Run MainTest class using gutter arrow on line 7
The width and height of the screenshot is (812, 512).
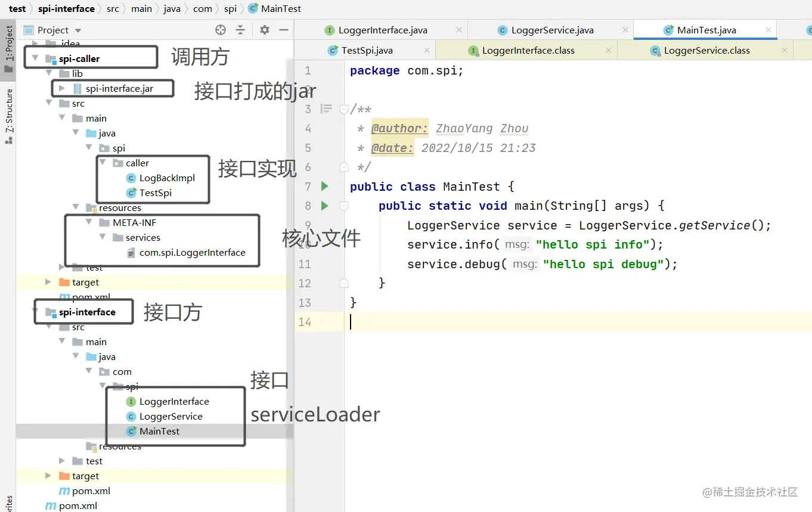pos(324,187)
